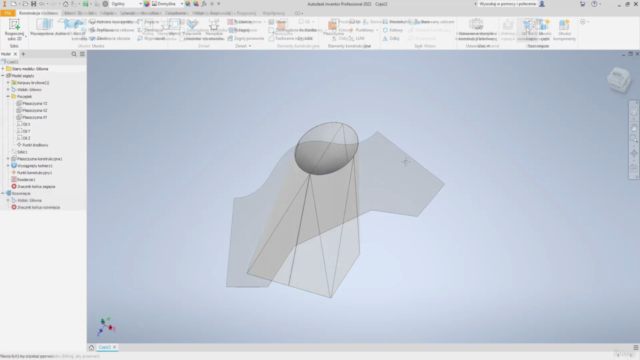Select Płaszczyzna YZ in browser
This screenshot has width=640, height=360.
32,104
